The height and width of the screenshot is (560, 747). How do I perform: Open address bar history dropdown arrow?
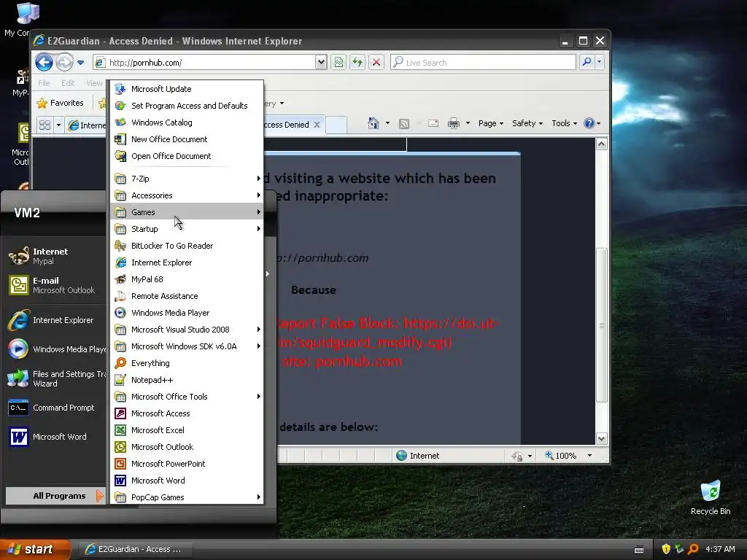pos(321,62)
